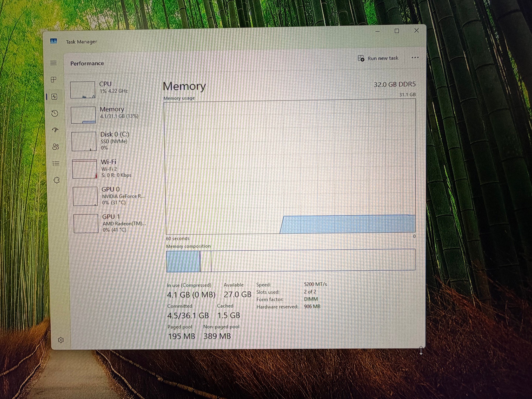Image resolution: width=532 pixels, height=399 pixels.
Task: Open the hamburger navigation menu
Action: tap(53, 63)
